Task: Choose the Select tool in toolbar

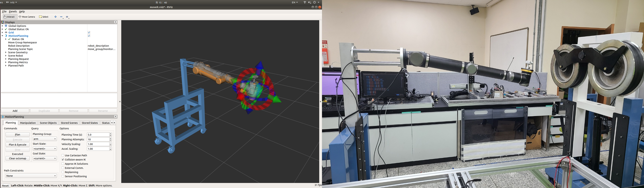Action: coord(44,17)
